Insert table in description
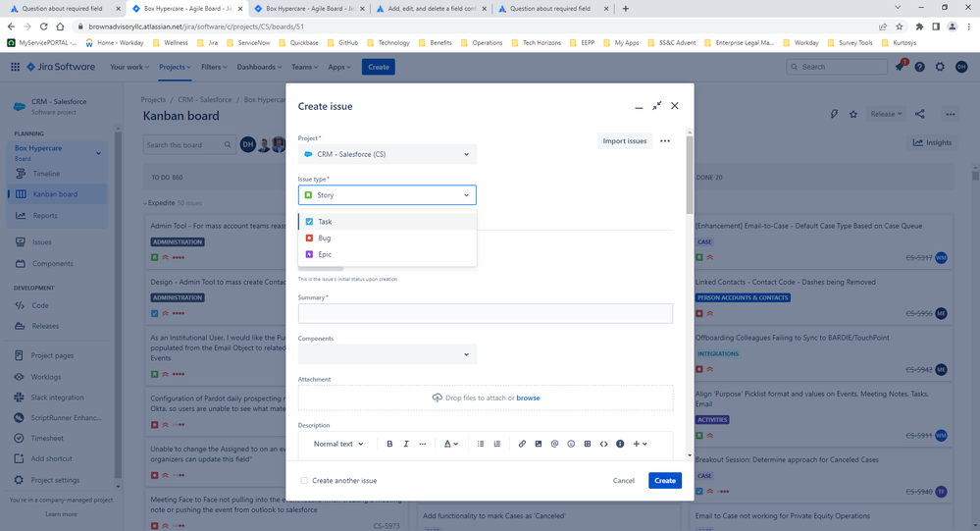Screen dimensions: 980x531 click(x=588, y=444)
